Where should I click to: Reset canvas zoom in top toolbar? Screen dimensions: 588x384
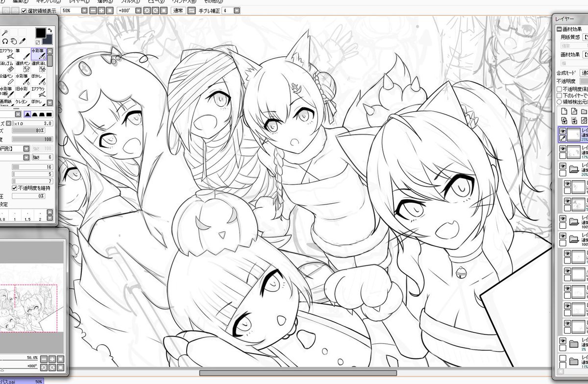point(110,10)
